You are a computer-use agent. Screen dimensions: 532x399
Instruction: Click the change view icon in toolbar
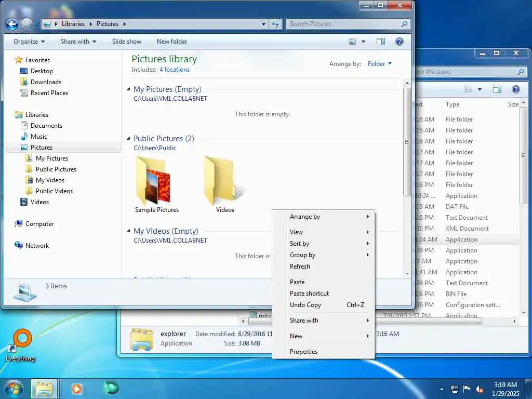pyautogui.click(x=353, y=42)
